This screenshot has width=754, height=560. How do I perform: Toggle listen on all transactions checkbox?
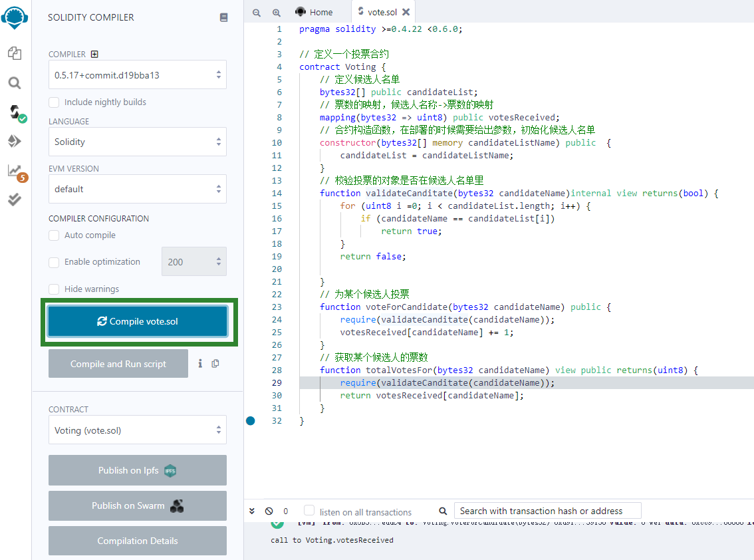309,510
